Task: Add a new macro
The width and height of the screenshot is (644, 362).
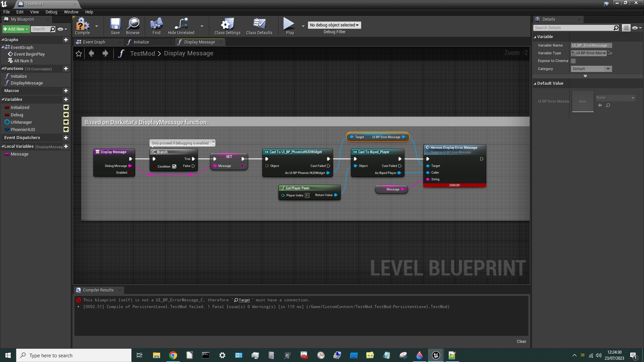Action: (66, 90)
